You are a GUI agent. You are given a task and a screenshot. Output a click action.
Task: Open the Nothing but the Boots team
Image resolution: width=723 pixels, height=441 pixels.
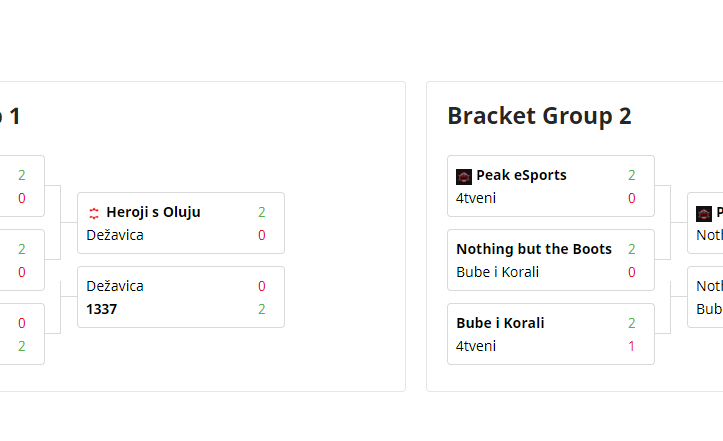point(534,249)
